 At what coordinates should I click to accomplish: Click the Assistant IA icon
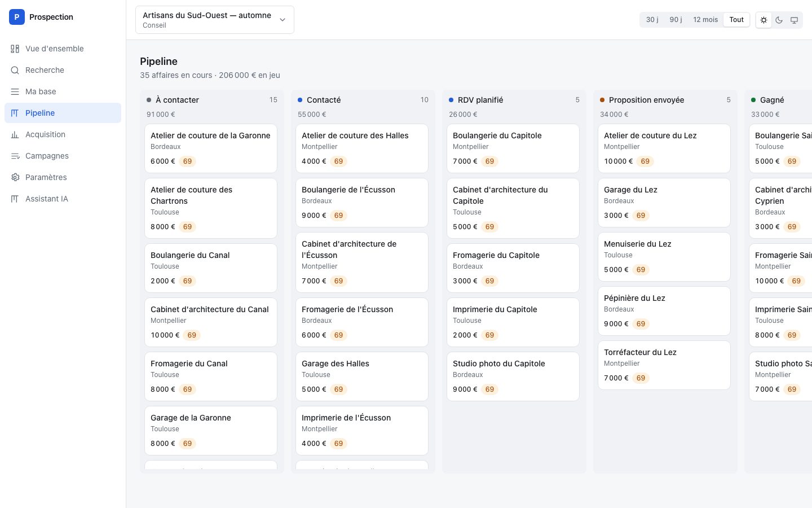[15, 199]
